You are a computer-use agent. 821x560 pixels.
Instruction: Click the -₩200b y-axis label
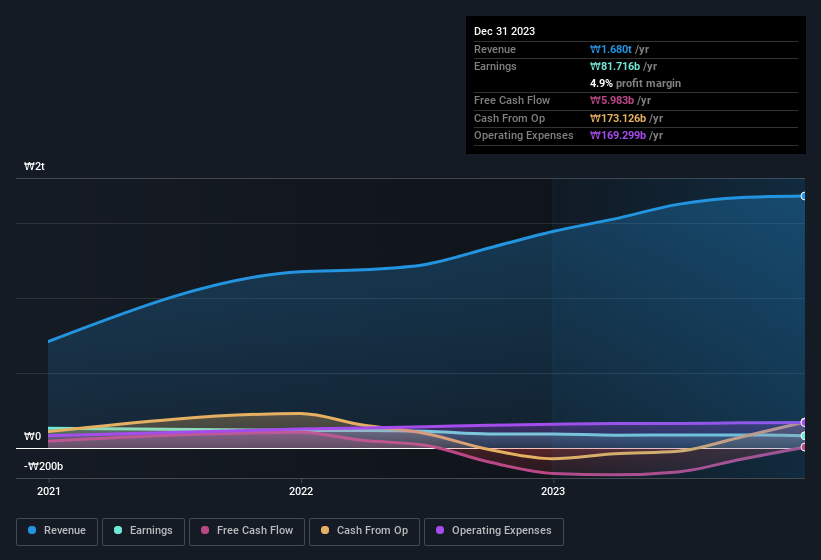pyautogui.click(x=43, y=466)
